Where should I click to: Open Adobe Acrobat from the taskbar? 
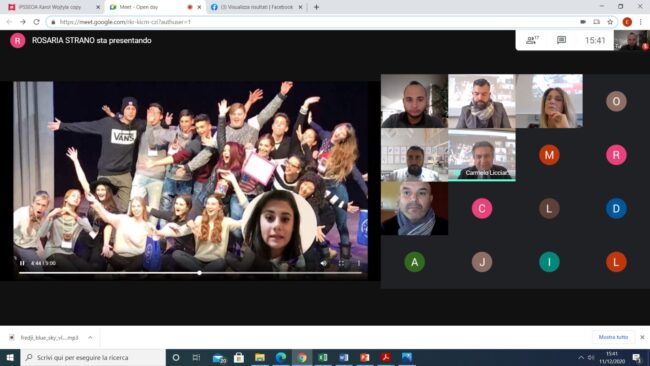click(386, 357)
